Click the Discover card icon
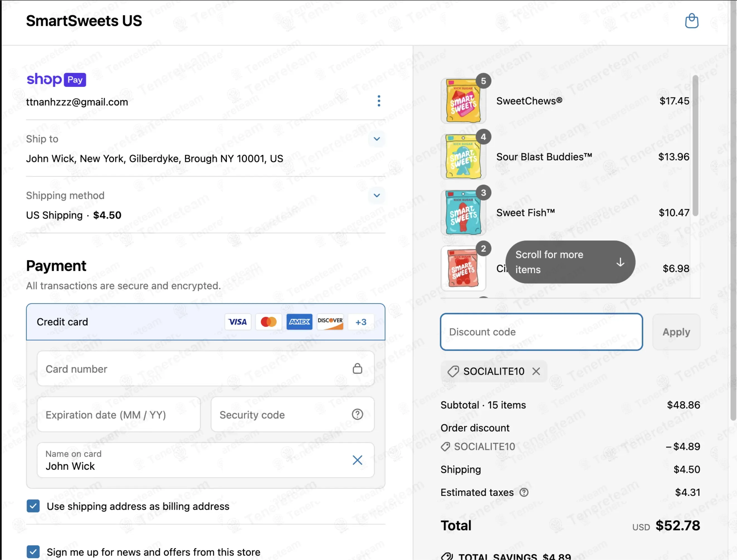The height and width of the screenshot is (560, 737). (330, 322)
